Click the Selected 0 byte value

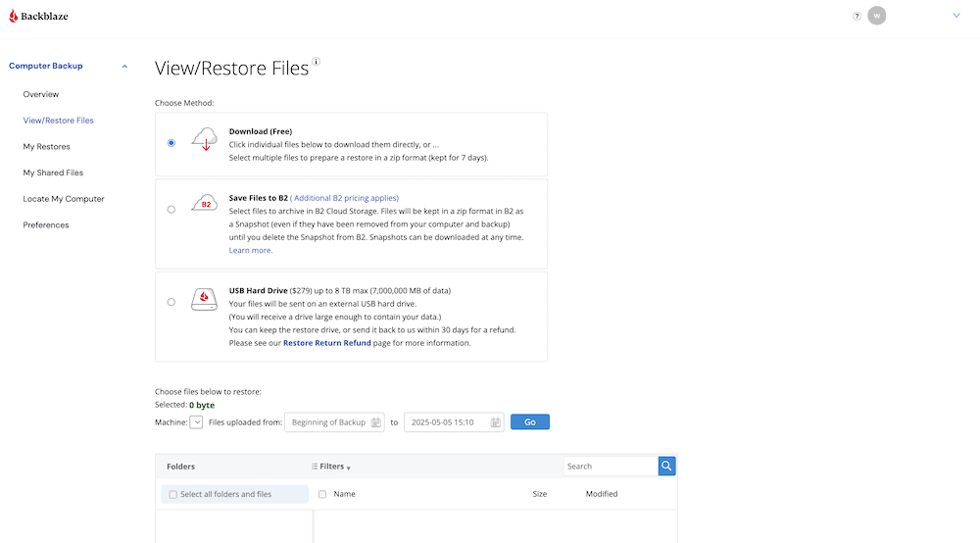point(202,406)
